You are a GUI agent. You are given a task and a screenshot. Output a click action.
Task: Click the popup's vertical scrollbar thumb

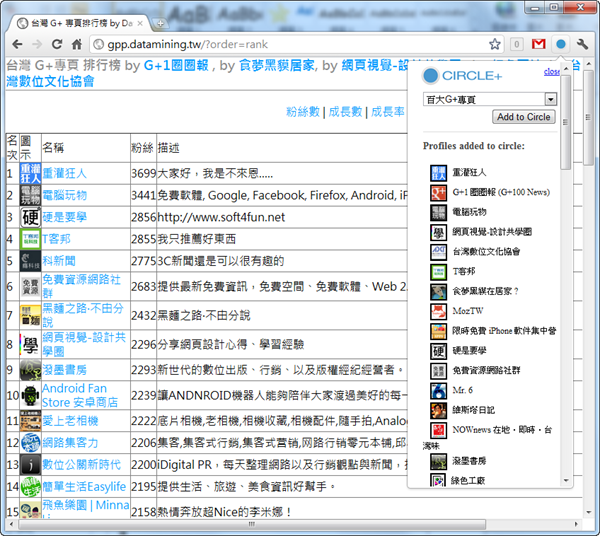click(566, 120)
